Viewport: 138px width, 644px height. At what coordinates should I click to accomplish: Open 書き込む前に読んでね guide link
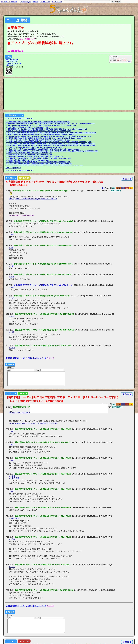[x=12, y=60]
